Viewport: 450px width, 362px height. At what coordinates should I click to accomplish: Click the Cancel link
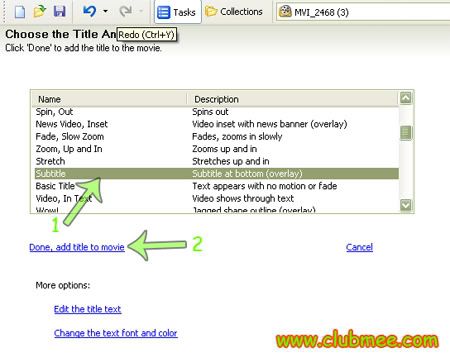pyautogui.click(x=359, y=247)
